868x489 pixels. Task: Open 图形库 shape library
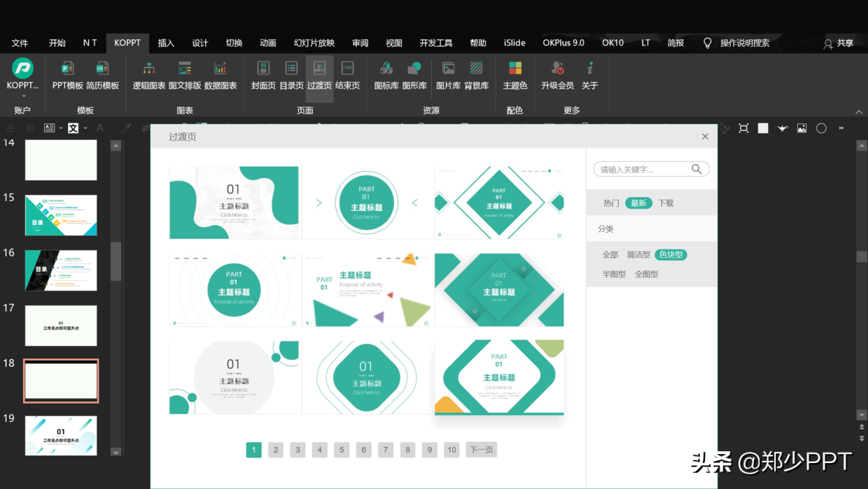414,76
